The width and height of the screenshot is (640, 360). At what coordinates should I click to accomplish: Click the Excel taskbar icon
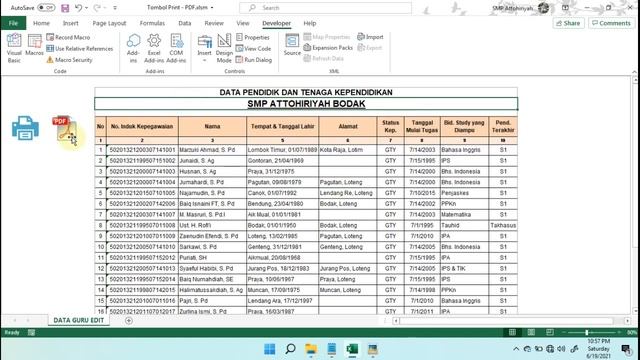pos(352,349)
